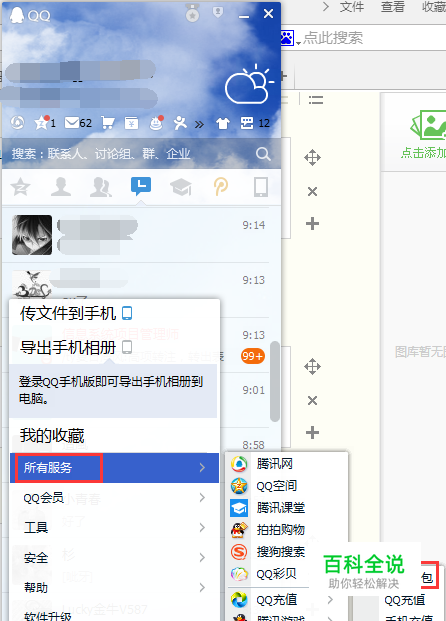Select 导出手机相册 menu item
Screen dimensions: 446x621
(114, 347)
